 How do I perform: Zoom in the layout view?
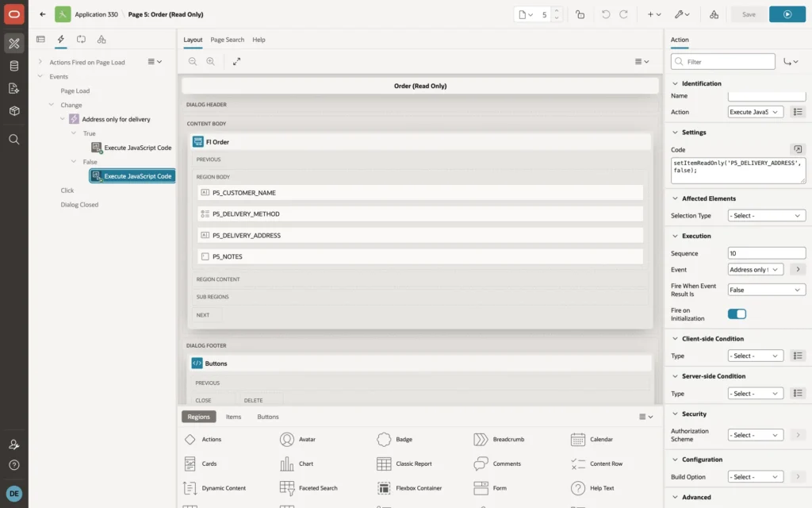click(x=211, y=61)
